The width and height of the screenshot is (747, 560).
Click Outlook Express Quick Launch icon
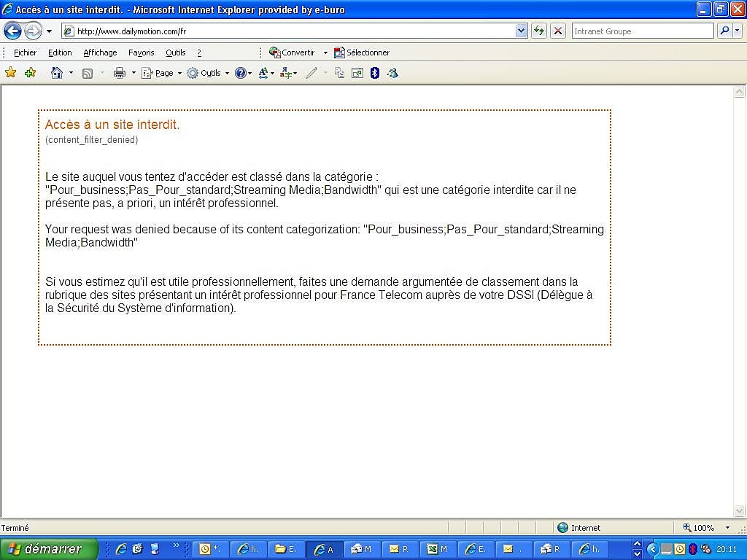point(138,549)
